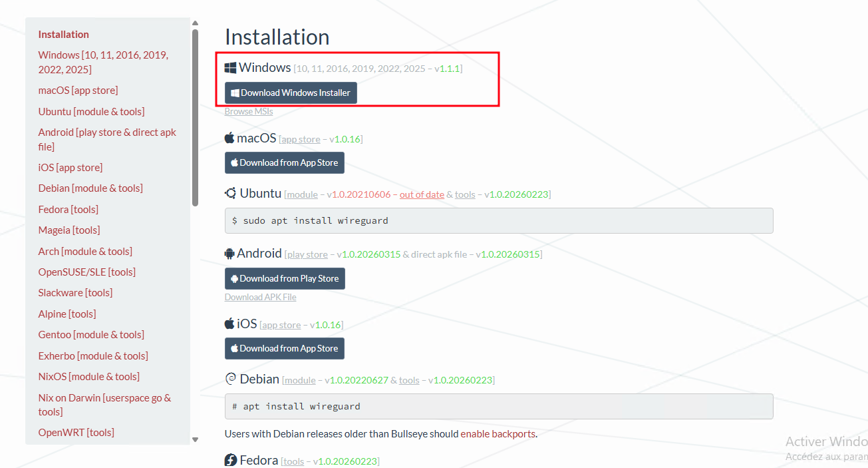
Task: Click the sudo apt install wireguard command box
Action: (499, 220)
